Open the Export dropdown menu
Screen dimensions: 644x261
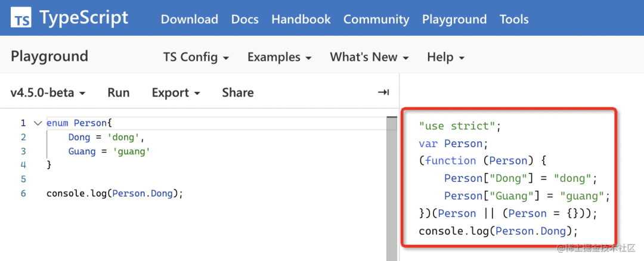[175, 92]
